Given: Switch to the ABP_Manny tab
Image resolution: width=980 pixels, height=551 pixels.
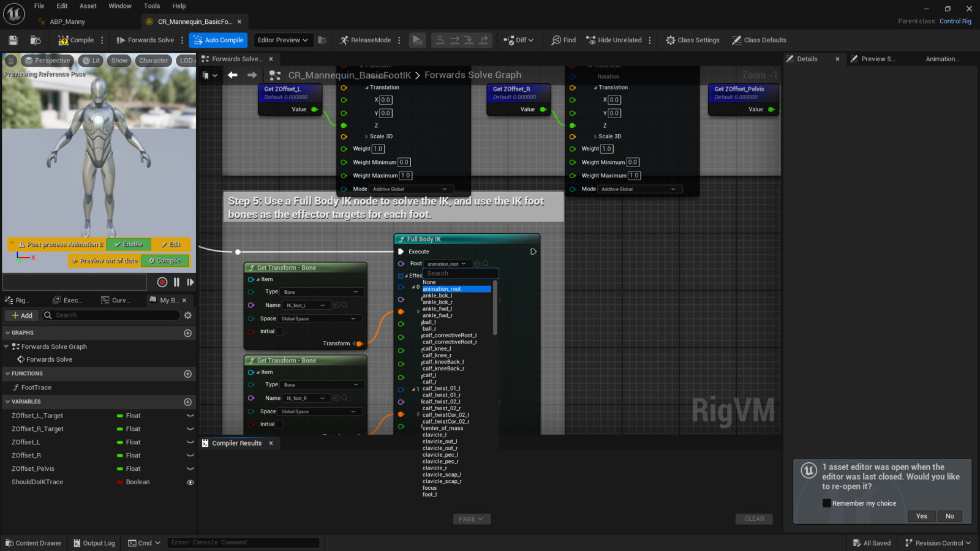Looking at the screenshot, I should pos(67,21).
